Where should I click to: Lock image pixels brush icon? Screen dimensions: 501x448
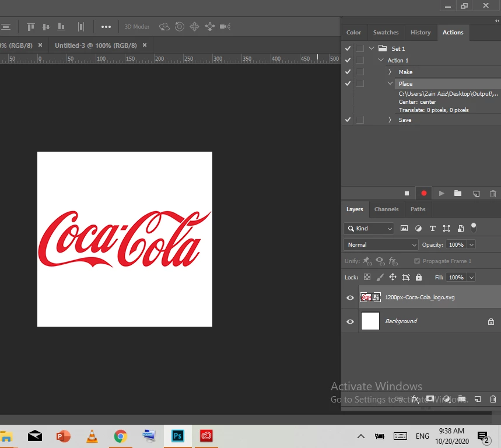coord(380,277)
